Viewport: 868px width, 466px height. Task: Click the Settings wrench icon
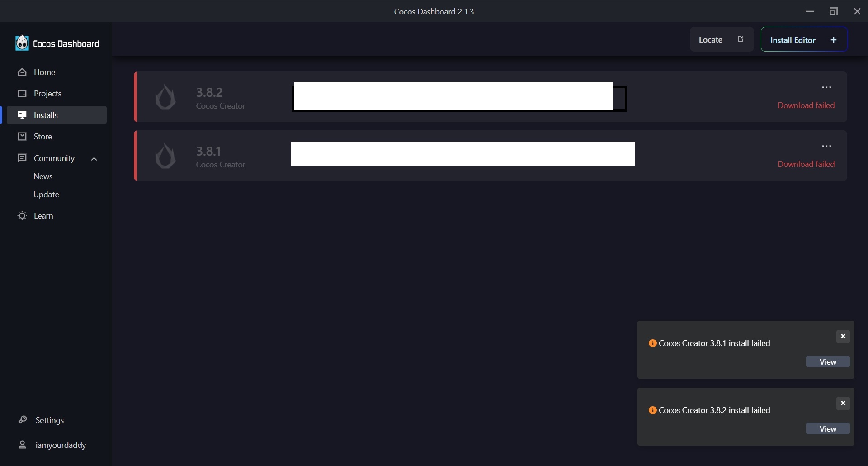point(22,420)
